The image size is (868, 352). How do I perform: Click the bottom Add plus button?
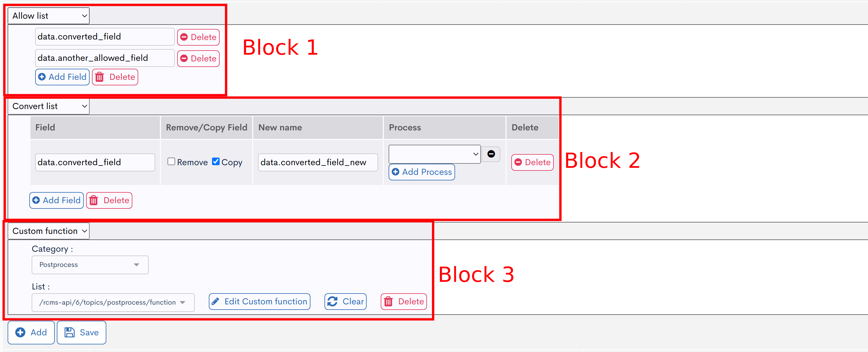[31, 332]
